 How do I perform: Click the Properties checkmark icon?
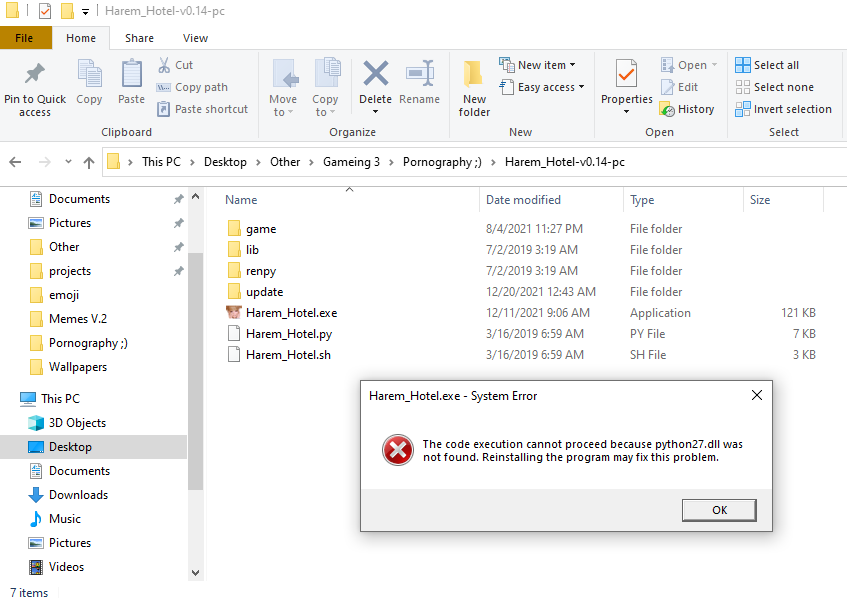[627, 73]
